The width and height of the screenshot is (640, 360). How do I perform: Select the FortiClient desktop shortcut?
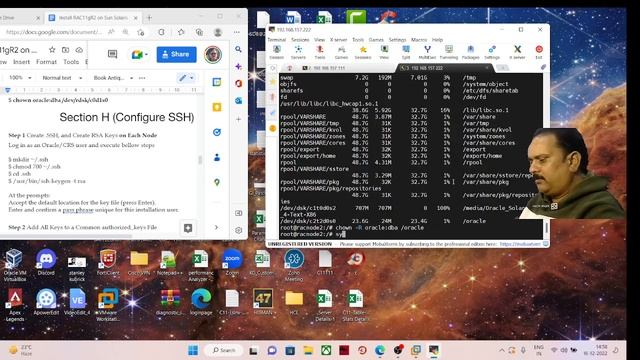coord(108,263)
